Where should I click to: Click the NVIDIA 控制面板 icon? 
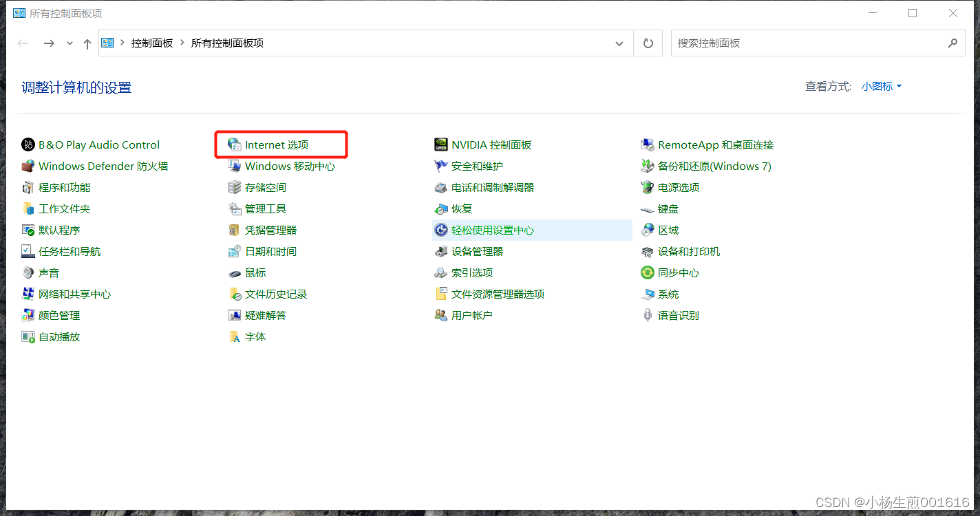pyautogui.click(x=441, y=144)
